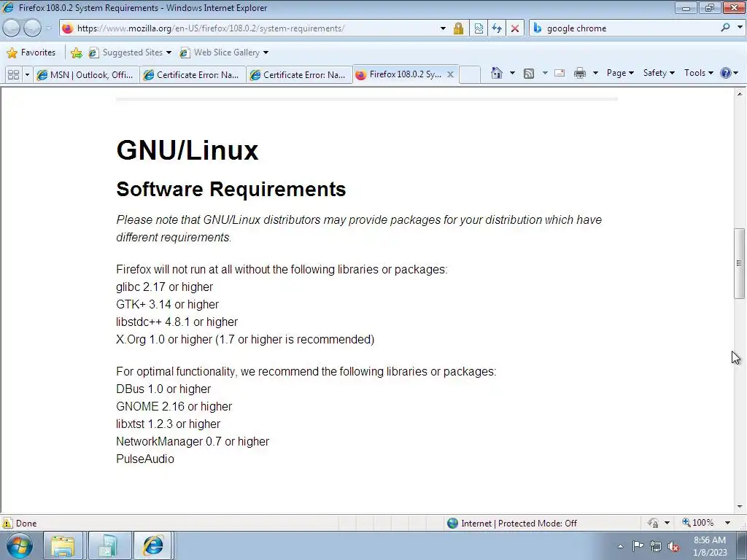Viewport: 747px width, 560px height.
Task: Open the Help question mark icon
Action: click(x=725, y=73)
